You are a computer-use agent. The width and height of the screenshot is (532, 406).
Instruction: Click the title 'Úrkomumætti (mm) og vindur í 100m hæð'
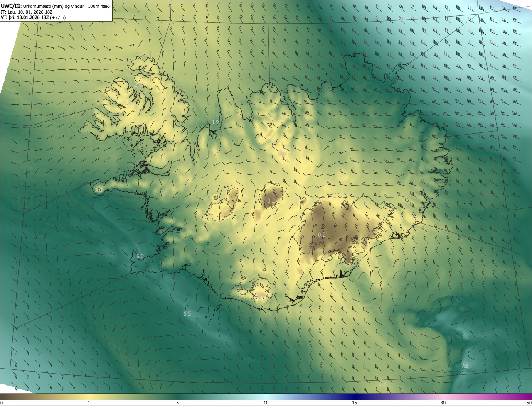[x=66, y=6]
